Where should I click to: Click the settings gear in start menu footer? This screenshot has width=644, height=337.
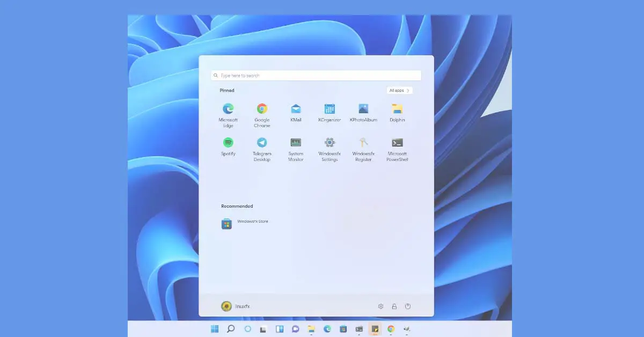[380, 306]
